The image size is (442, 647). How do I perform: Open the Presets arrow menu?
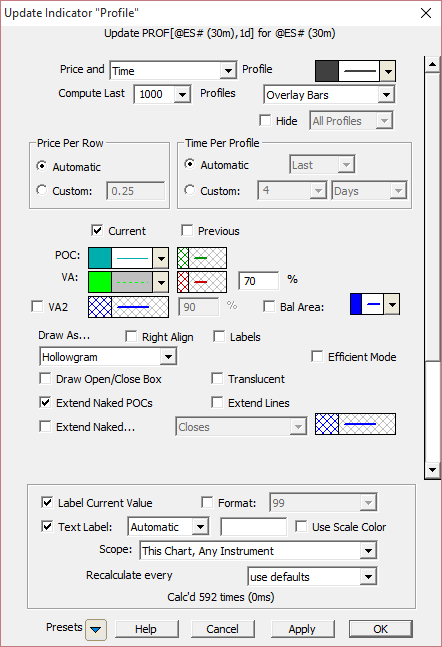[x=96, y=630]
